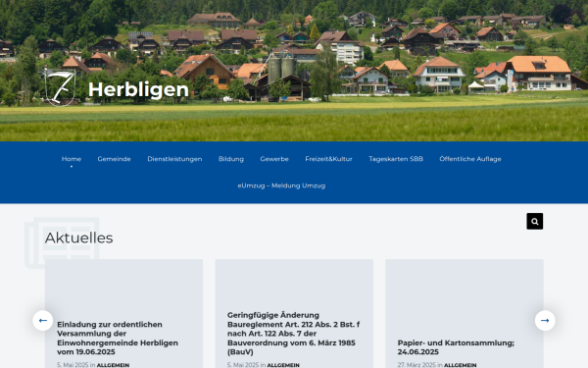Open the Bildung menu
588x368 pixels.
point(231,159)
